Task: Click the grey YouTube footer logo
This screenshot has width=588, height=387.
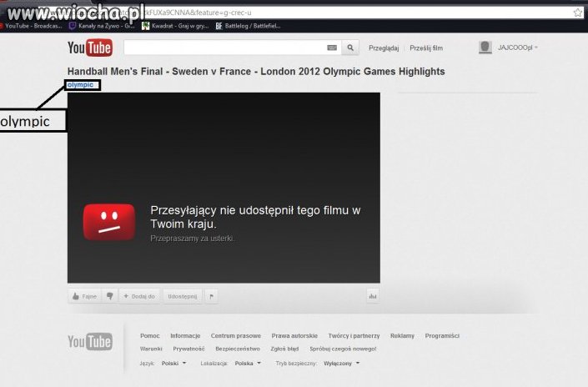Action: [x=90, y=341]
